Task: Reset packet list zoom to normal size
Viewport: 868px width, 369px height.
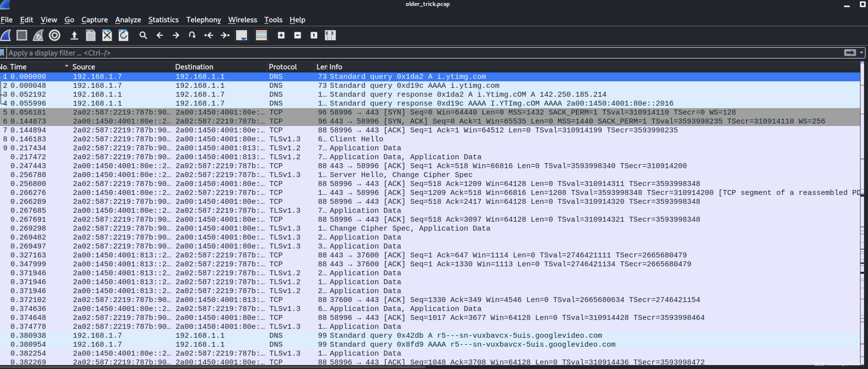Action: (314, 35)
